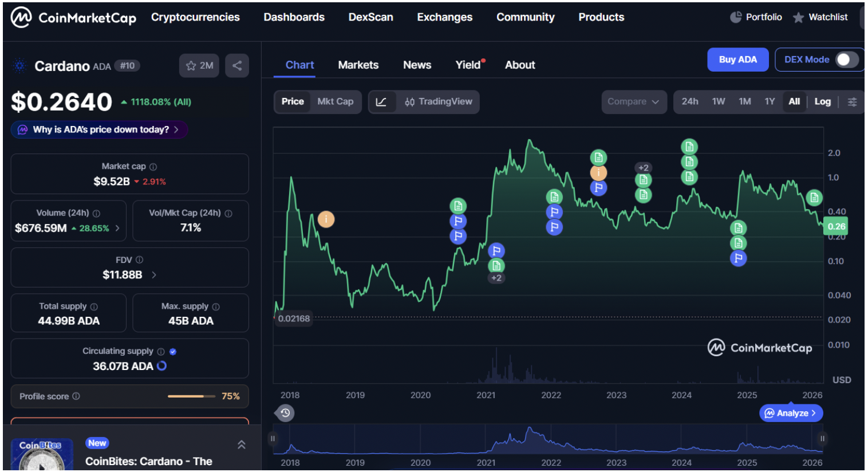Select the line chart type icon
This screenshot has height=472, width=868.
pyautogui.click(x=382, y=101)
